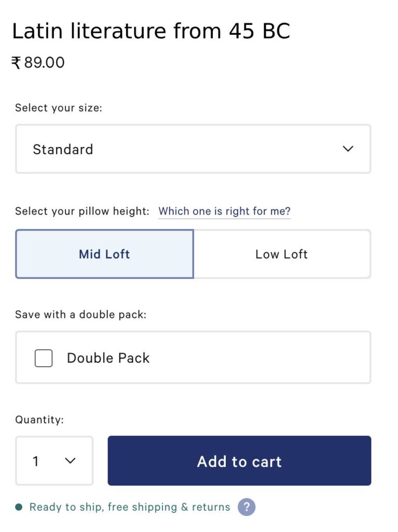The height and width of the screenshot is (532, 398).
Task: Click the Ready to ship shipping message
Action: pos(130,507)
